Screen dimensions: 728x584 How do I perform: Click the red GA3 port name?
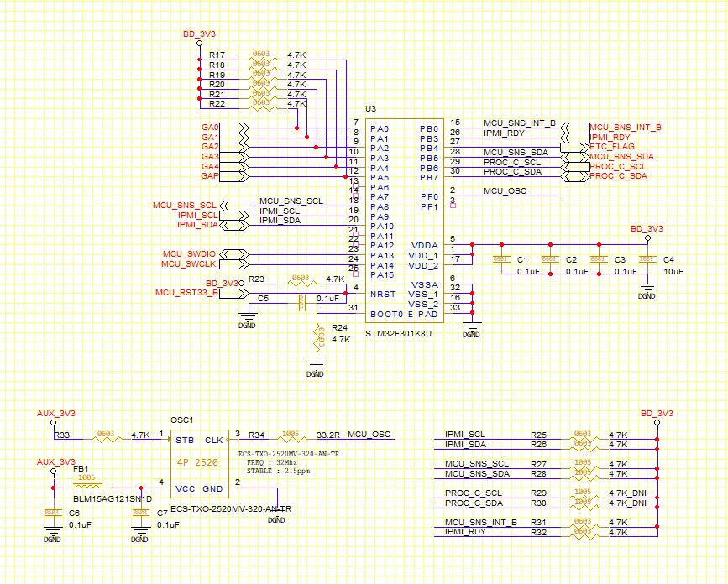(x=210, y=157)
